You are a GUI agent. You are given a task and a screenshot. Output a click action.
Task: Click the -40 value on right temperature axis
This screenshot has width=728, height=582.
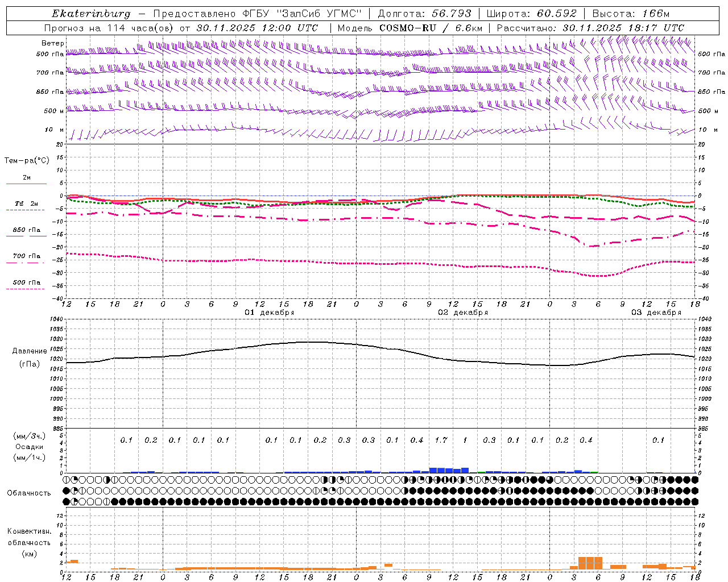704,299
